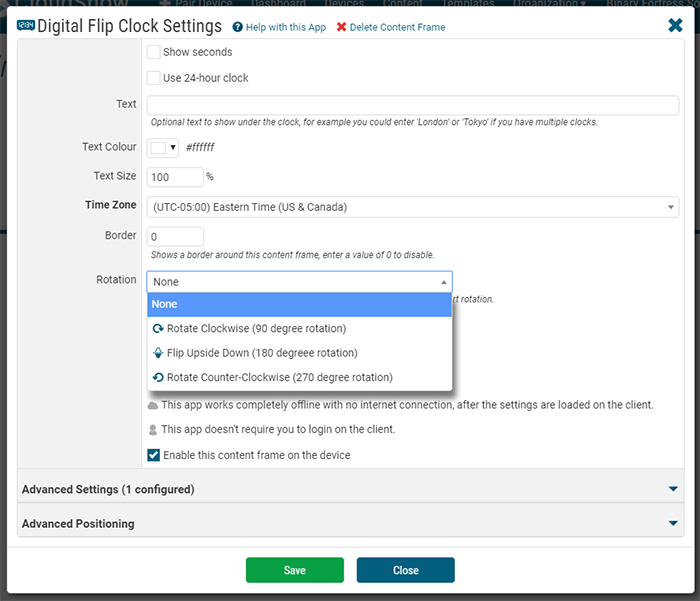Click the Text Size input field
Viewport: 700px width, 601px height.
[175, 177]
